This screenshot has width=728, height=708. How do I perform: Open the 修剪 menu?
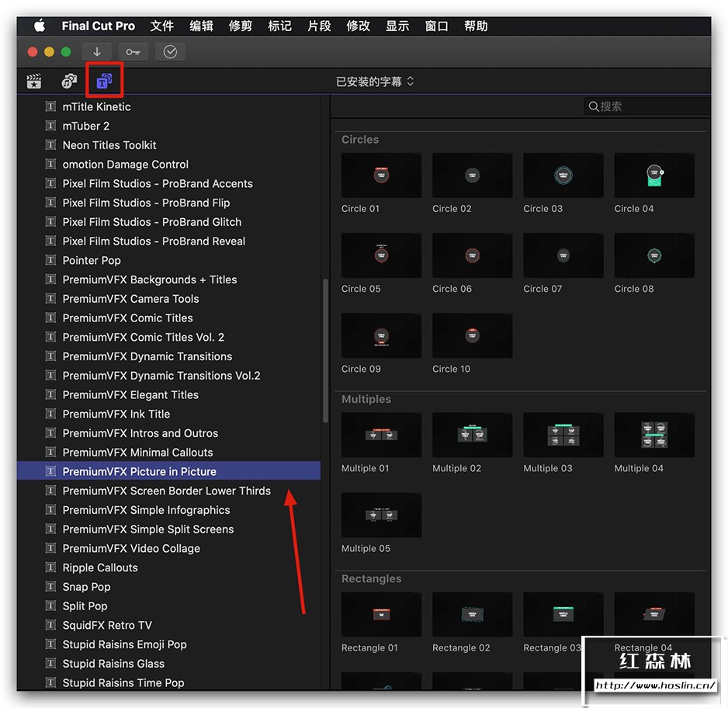(241, 26)
